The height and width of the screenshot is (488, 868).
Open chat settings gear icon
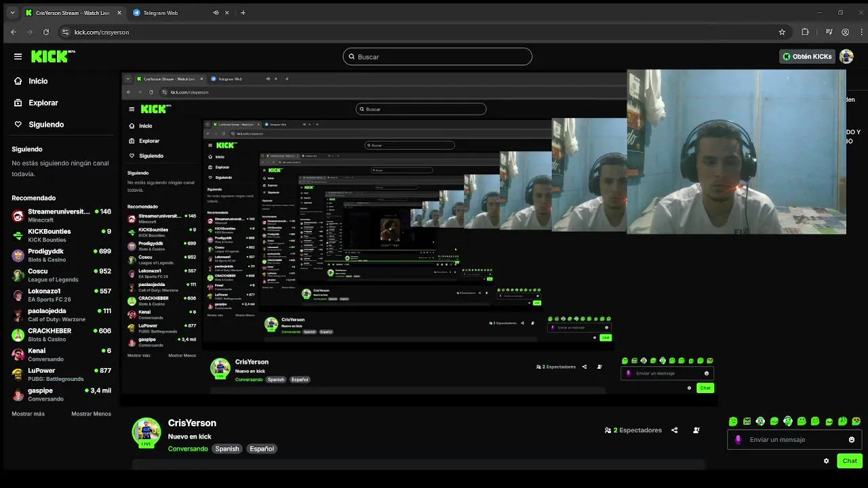[826, 461]
